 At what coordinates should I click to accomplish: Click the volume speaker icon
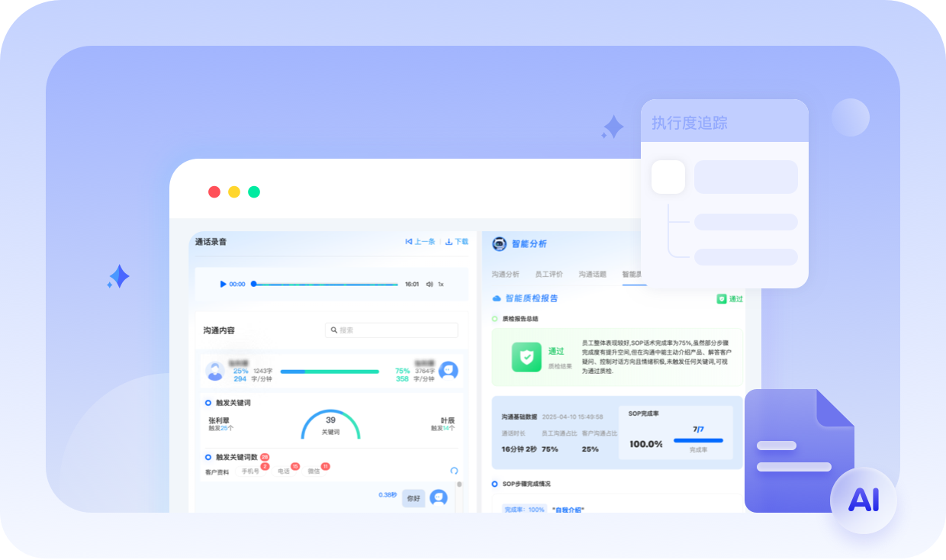[x=430, y=284]
